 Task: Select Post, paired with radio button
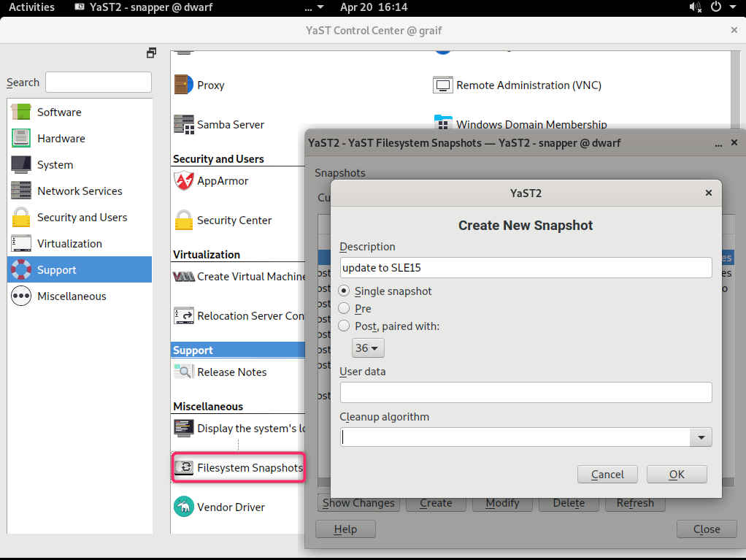344,326
